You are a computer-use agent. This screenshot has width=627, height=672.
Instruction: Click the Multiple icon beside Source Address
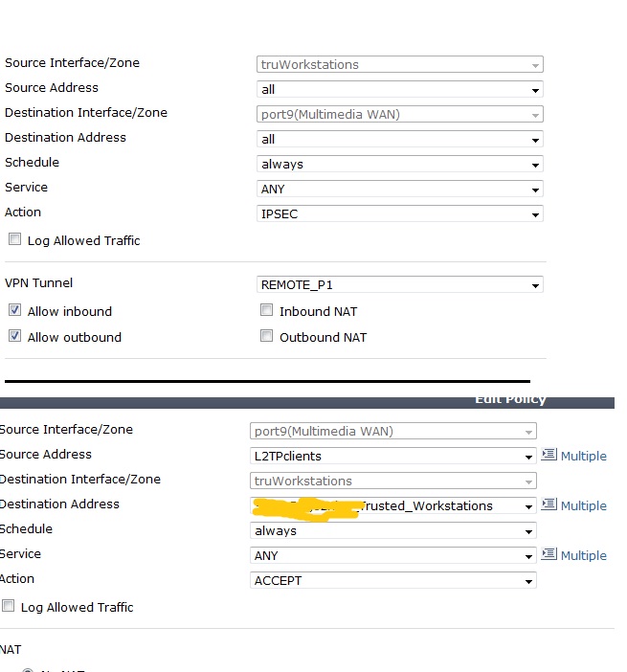click(549, 456)
